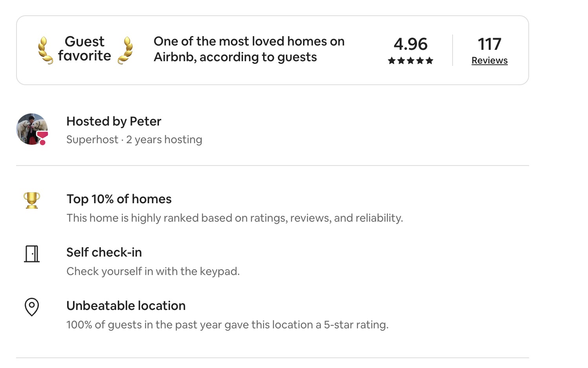
Task: Click the five-star rating icons
Action: (410, 60)
